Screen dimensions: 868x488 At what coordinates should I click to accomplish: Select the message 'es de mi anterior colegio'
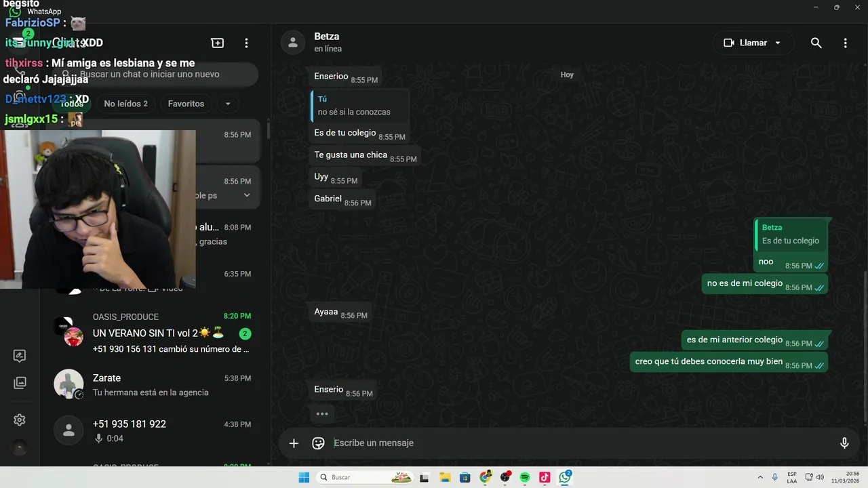(754, 340)
